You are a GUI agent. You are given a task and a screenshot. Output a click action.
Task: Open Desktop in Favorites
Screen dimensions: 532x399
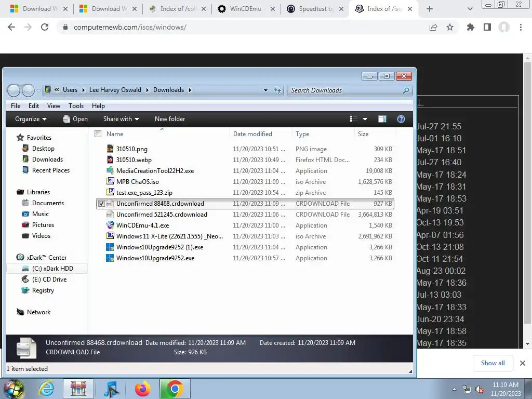43,148
